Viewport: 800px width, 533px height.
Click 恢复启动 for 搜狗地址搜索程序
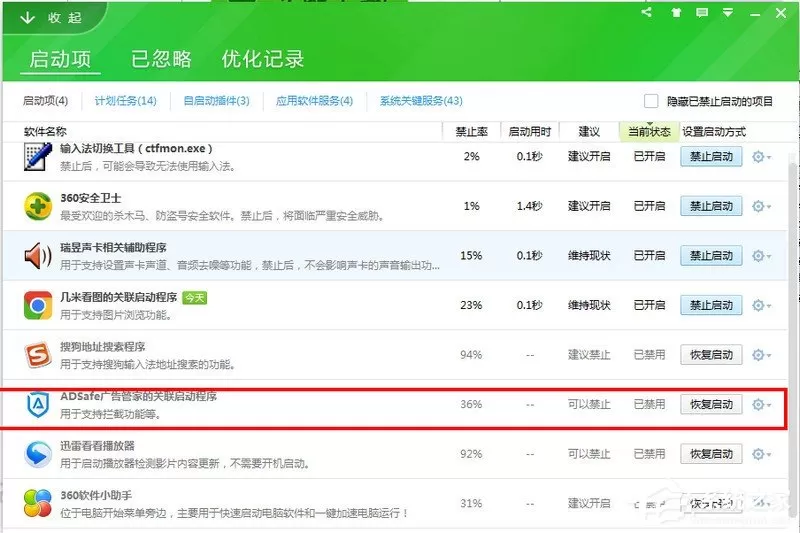click(x=711, y=354)
